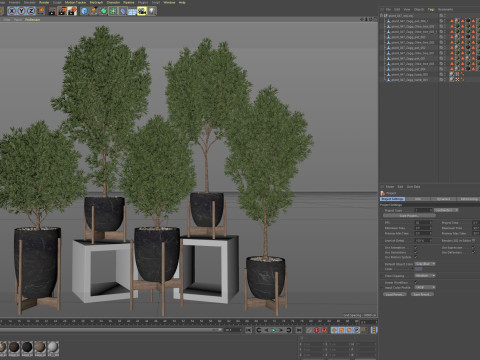Switch to the Project Settings tab
The image size is (480, 360).
tap(392, 199)
